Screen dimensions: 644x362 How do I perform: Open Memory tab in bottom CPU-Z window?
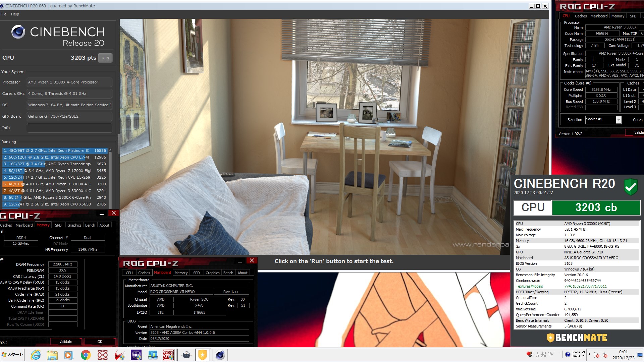pyautogui.click(x=181, y=273)
